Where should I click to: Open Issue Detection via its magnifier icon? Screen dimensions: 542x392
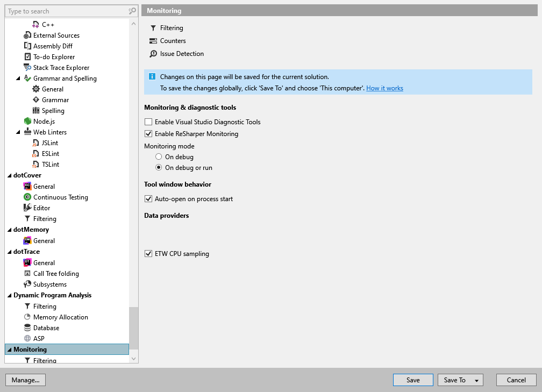pyautogui.click(x=152, y=53)
